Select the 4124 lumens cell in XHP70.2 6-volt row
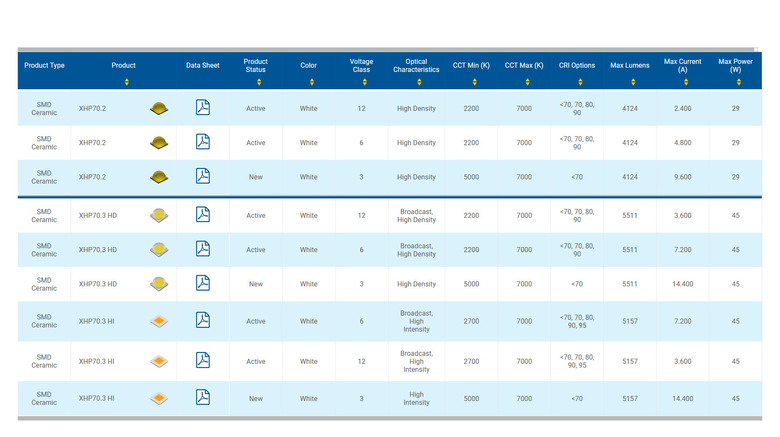The height and width of the screenshot is (437, 780). coord(630,142)
